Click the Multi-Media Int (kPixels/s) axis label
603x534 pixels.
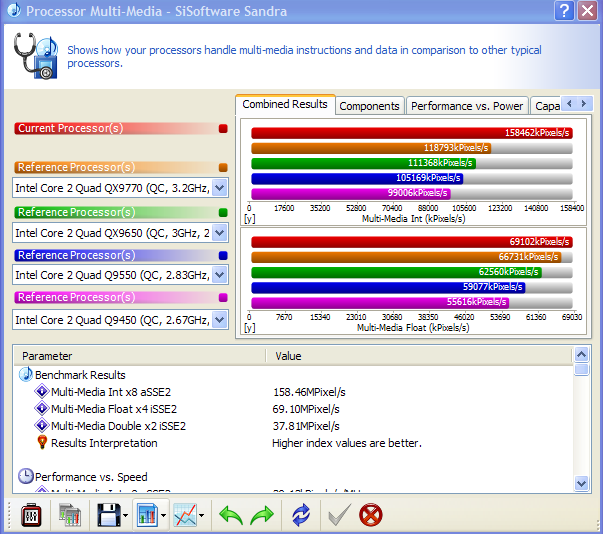(413, 219)
